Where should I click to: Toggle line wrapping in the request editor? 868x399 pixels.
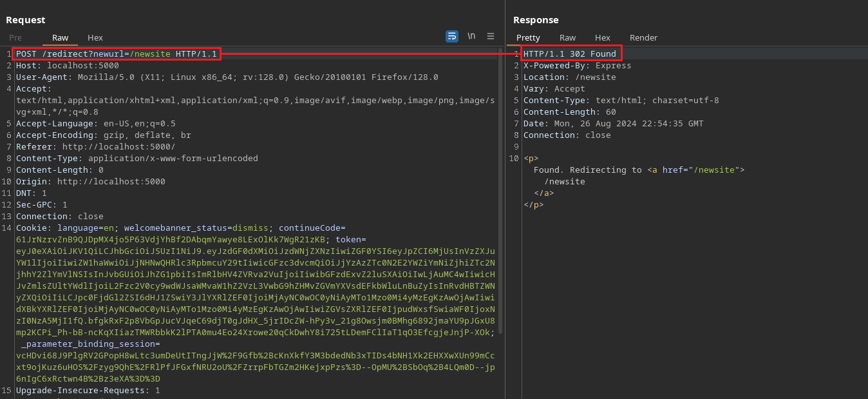coord(452,37)
